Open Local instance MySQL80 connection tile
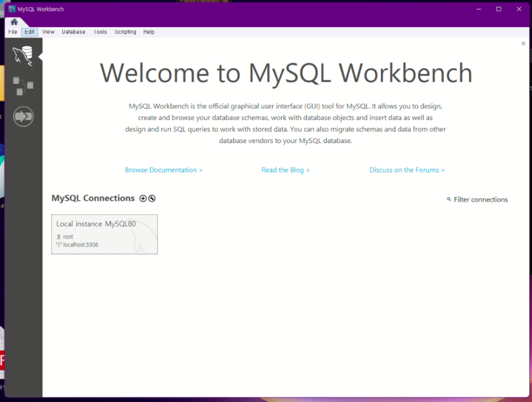This screenshot has width=532, height=402. [105, 235]
